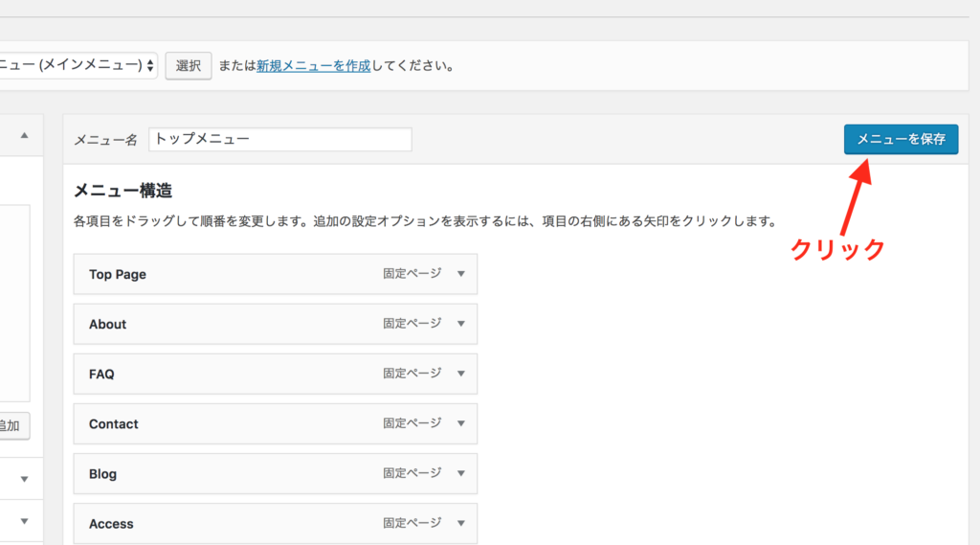Screen dimensions: 980x545
Task: Select the About menu item title
Action: pyautogui.click(x=107, y=324)
